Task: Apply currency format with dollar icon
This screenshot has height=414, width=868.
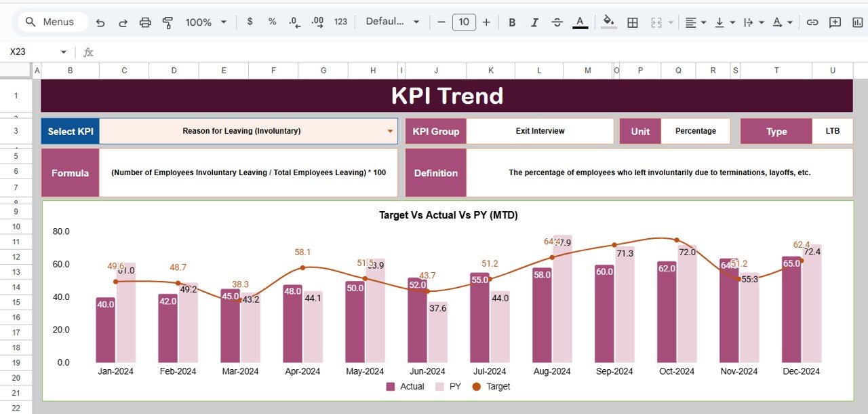Action: (x=250, y=22)
